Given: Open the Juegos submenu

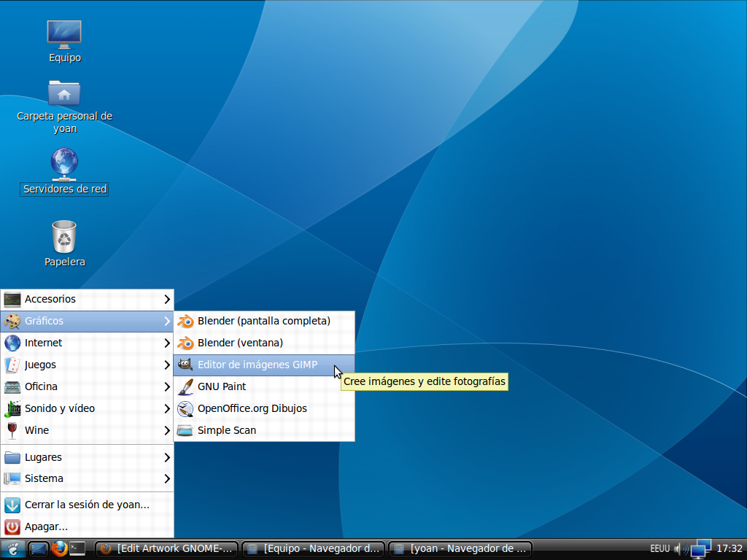Looking at the screenshot, I should click(x=88, y=365).
